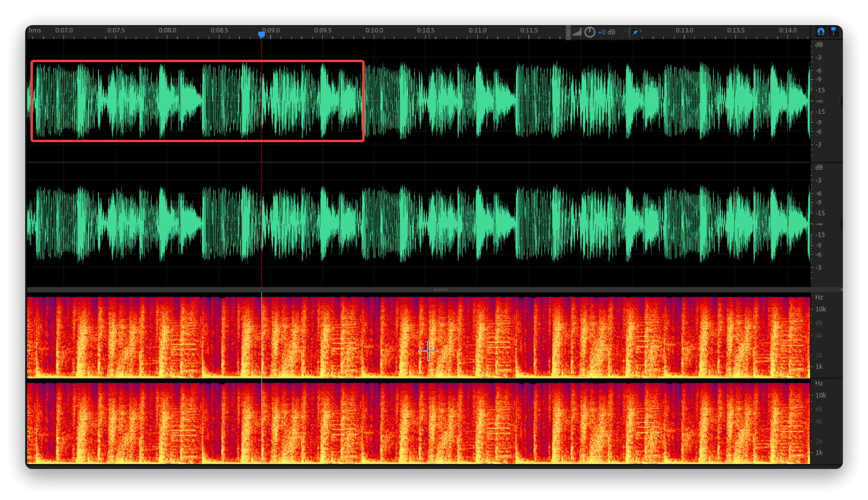Click the 0:13.5 mark on time ruler

[736, 30]
